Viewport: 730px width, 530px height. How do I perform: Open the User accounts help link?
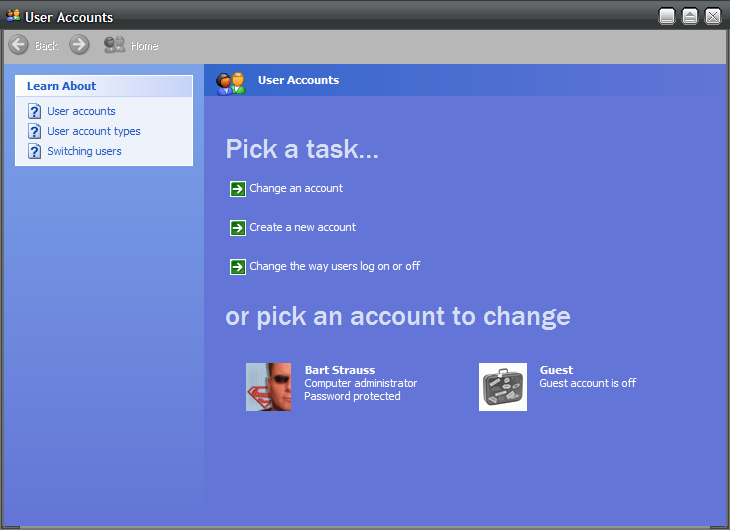tap(81, 111)
